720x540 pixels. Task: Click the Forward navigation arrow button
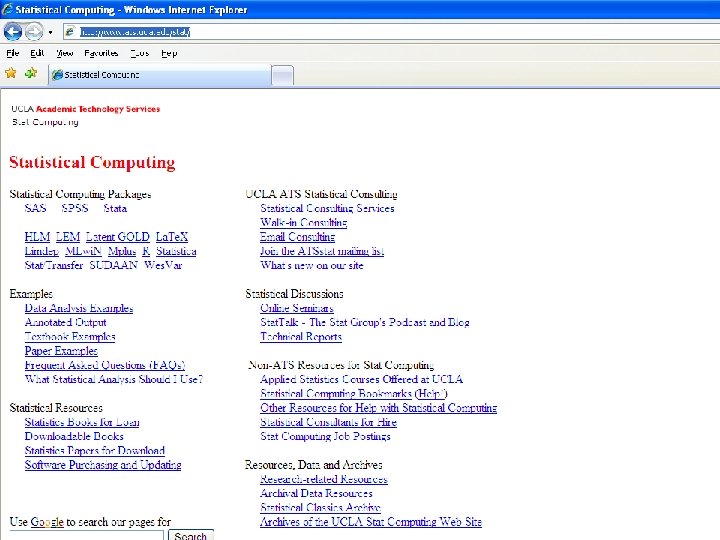(34, 32)
